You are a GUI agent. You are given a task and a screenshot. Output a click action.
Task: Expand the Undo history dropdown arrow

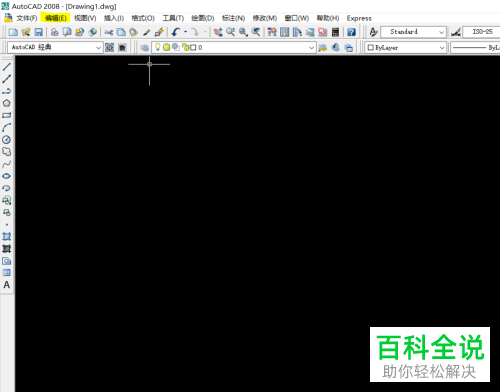(x=185, y=32)
